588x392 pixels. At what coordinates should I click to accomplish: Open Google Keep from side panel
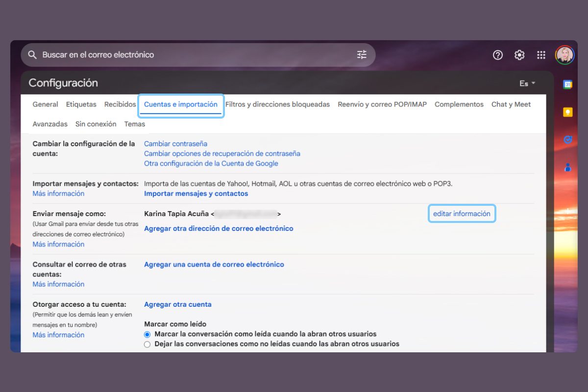[567, 112]
